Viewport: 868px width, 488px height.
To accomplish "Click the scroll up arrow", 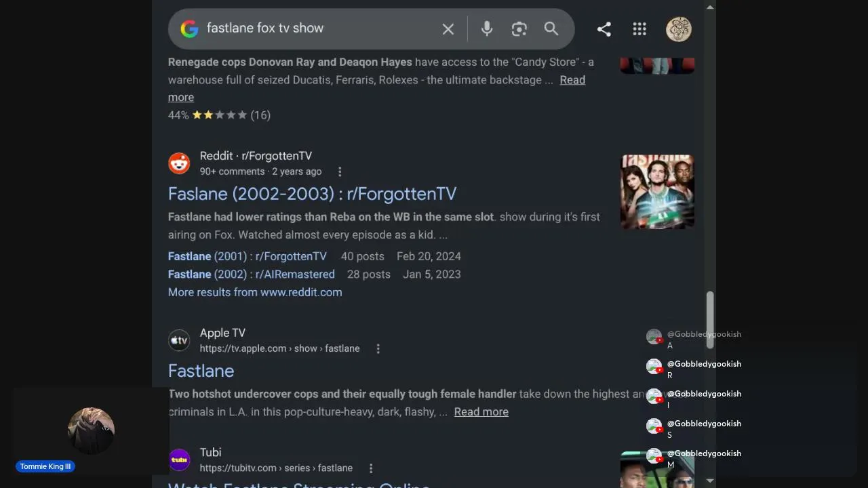I will tap(710, 7).
